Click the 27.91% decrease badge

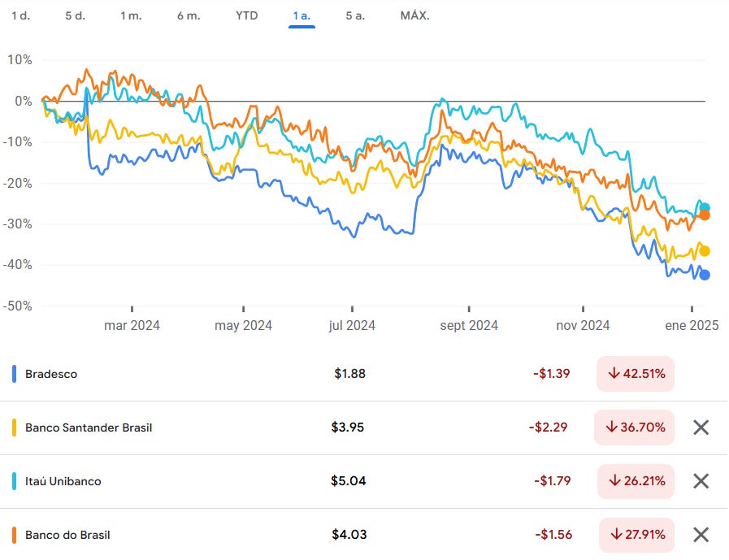point(636,535)
